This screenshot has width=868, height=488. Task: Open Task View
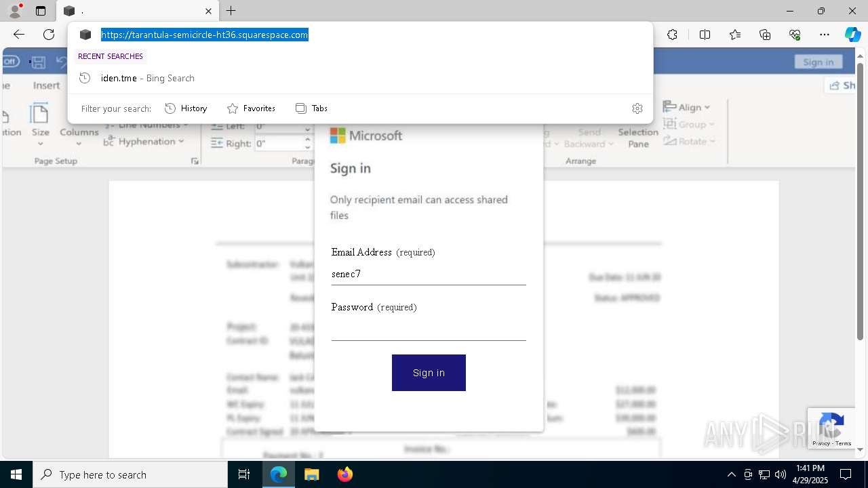244,474
